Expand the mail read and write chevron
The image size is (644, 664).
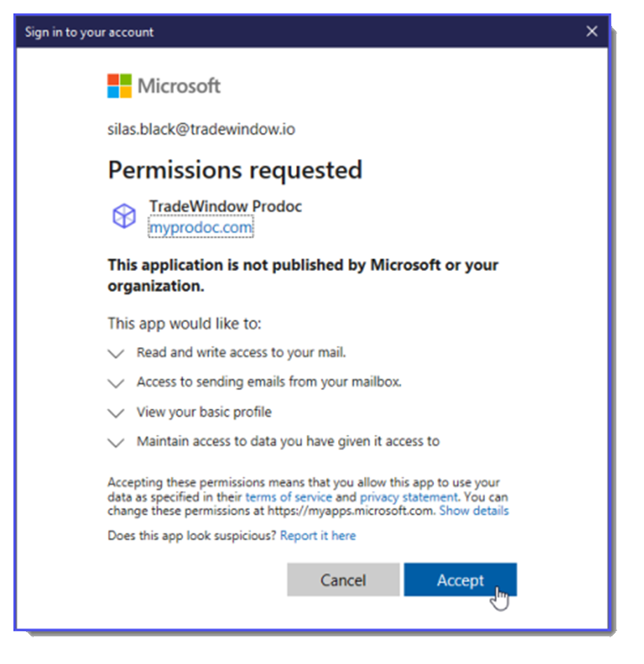(115, 353)
